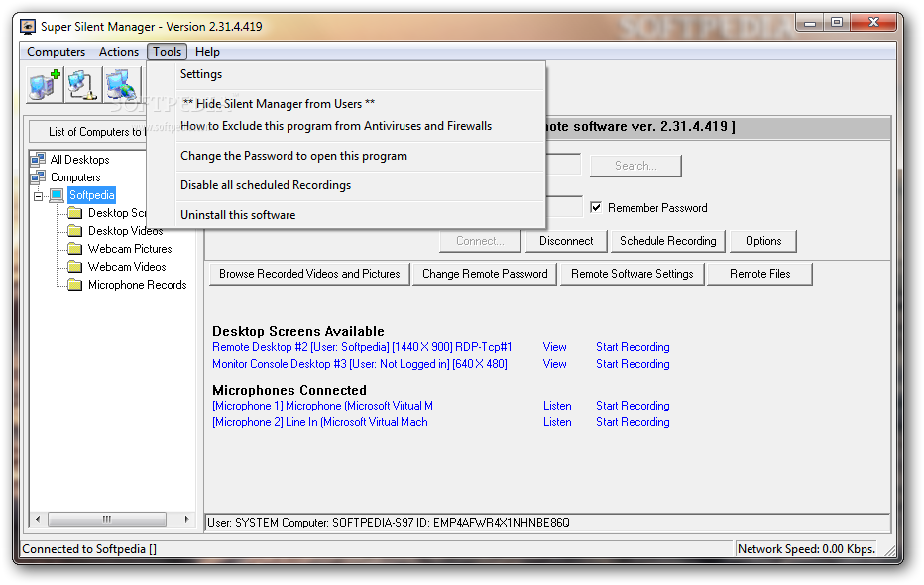Click the Options button

tap(763, 241)
